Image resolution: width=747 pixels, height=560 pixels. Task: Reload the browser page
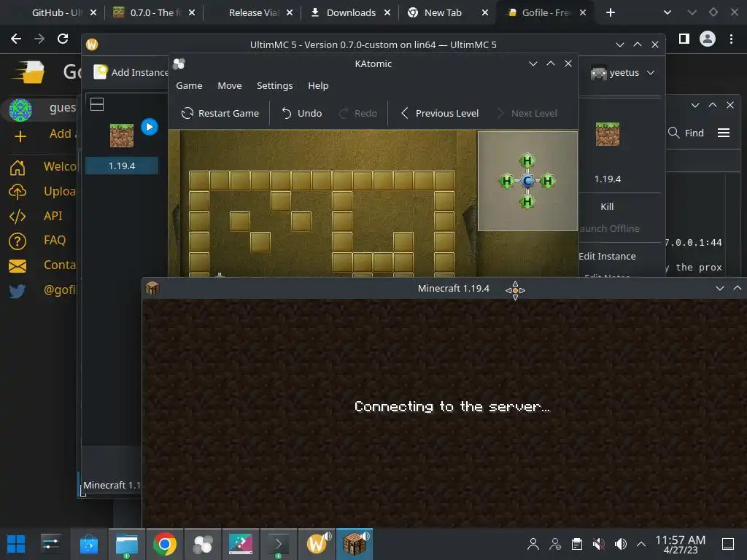tap(63, 39)
